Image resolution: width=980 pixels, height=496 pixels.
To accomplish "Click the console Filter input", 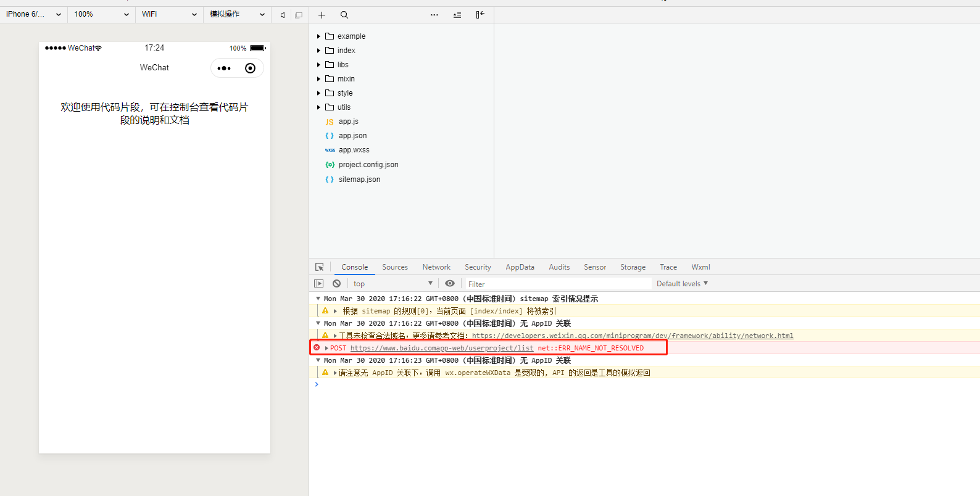I will (x=559, y=284).
